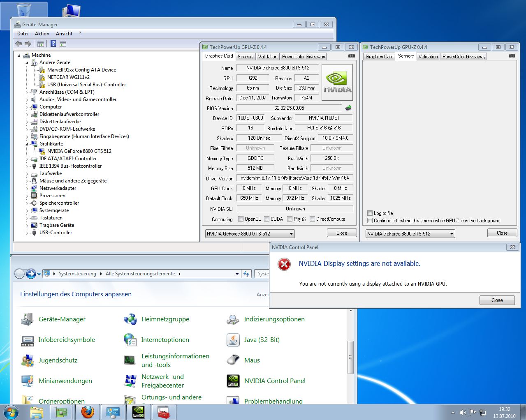
Task: Click the BIOS save chip icon in GPU-Z
Action: (x=348, y=108)
